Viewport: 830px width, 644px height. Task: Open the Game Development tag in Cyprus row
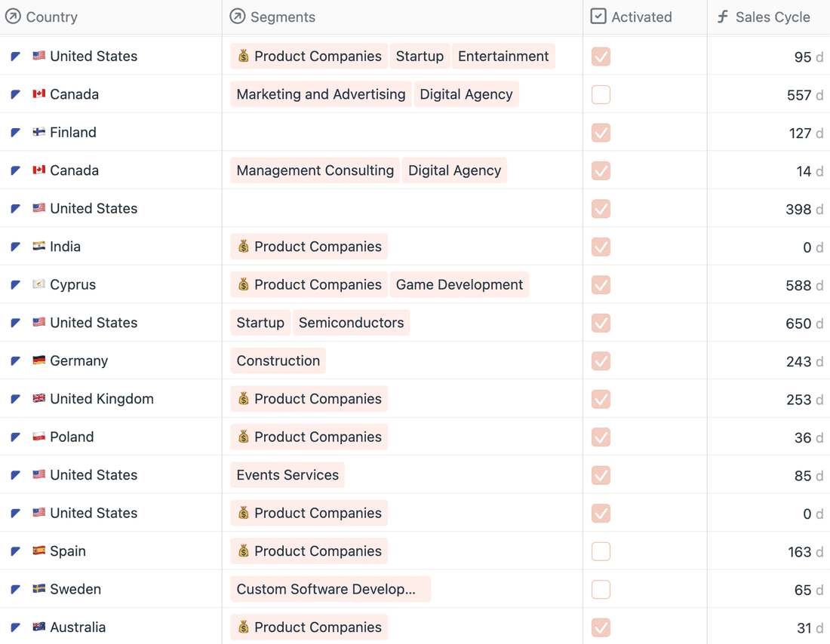(460, 284)
